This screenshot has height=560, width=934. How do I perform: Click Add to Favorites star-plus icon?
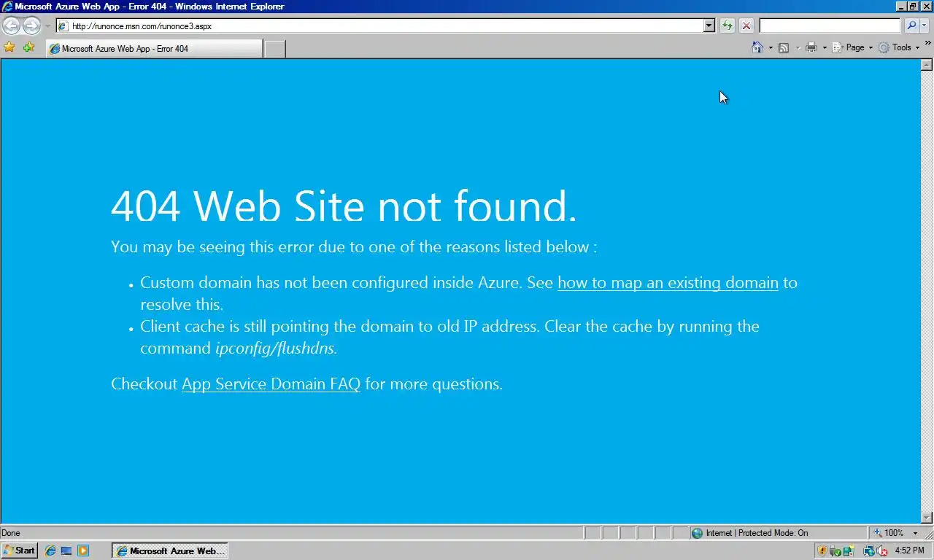28,47
